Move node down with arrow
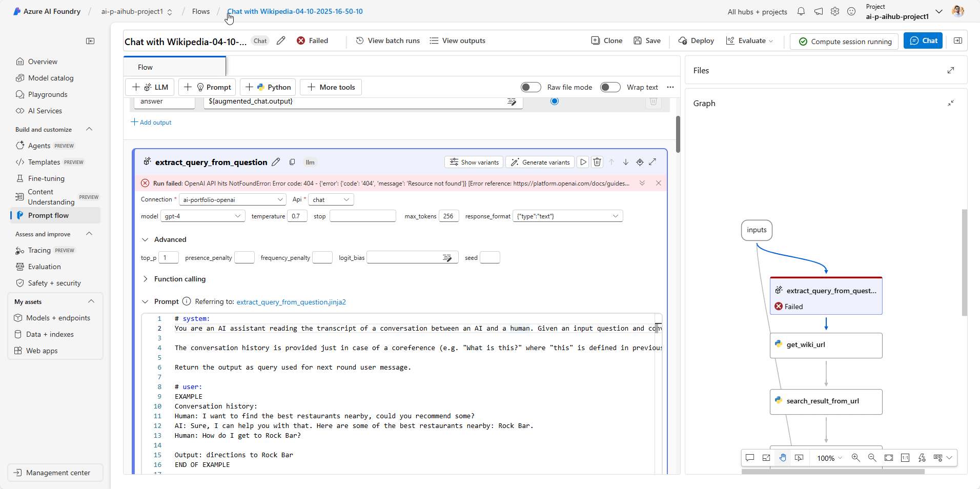 click(626, 162)
